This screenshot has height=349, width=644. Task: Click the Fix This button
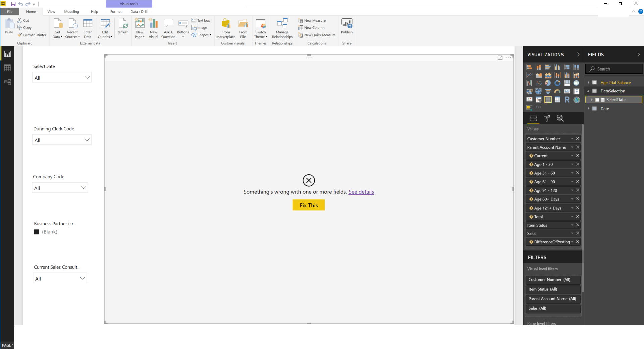click(x=309, y=205)
